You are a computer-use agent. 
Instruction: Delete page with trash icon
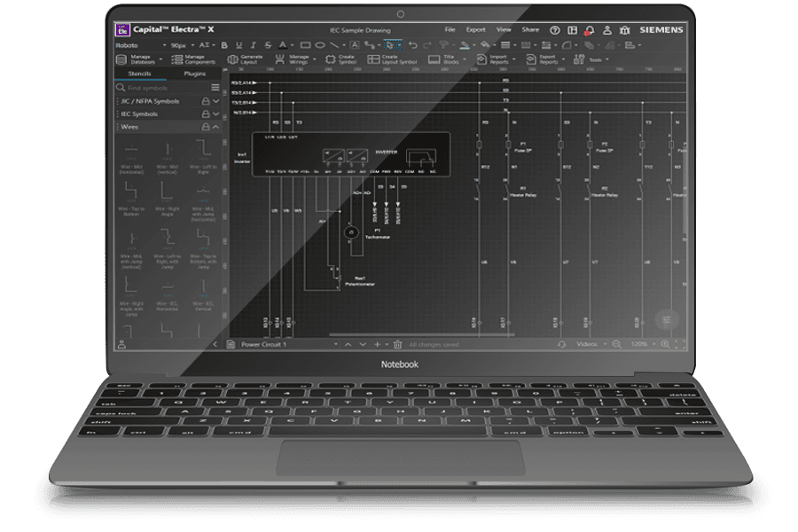[x=398, y=345]
